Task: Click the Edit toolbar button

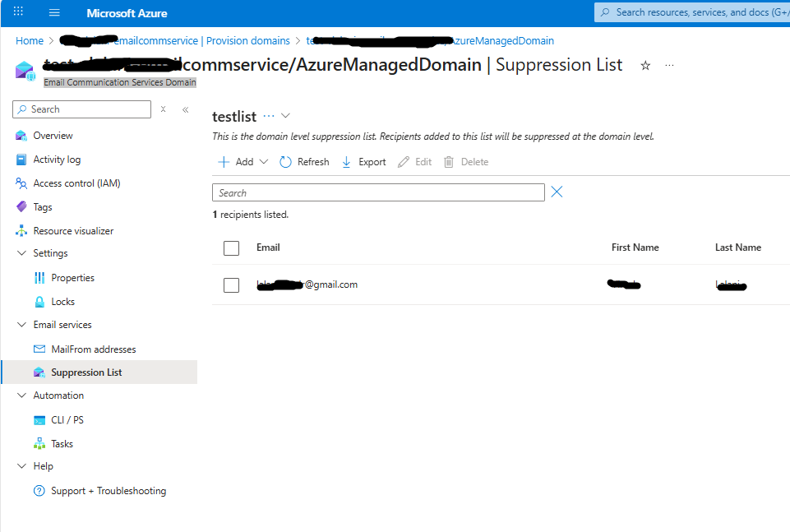Action: pos(414,162)
